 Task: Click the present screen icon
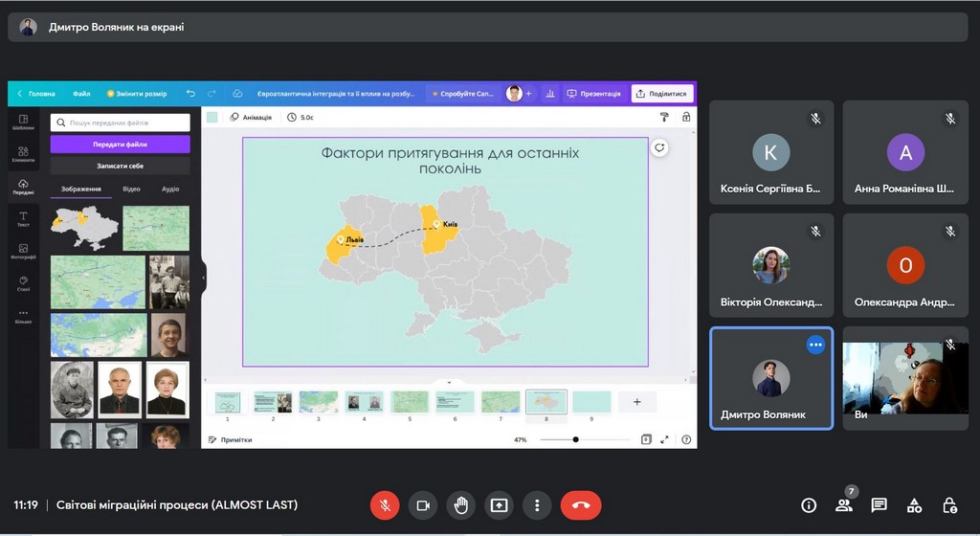click(x=499, y=505)
